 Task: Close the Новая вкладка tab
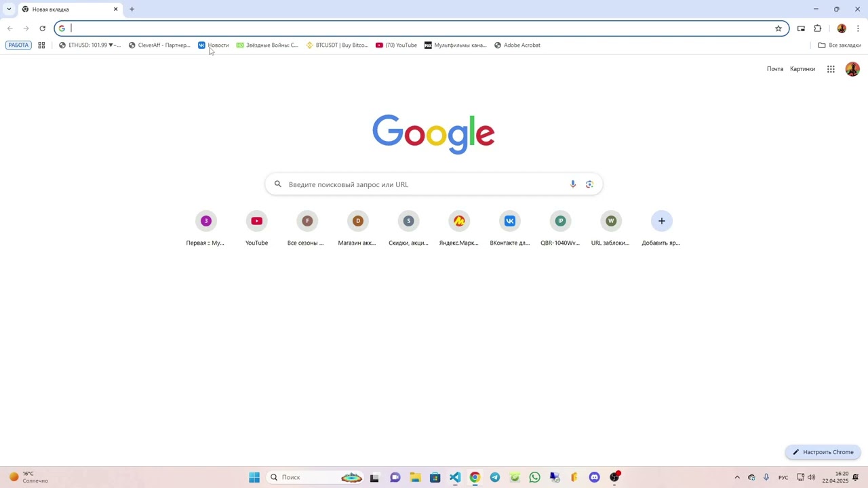115,9
